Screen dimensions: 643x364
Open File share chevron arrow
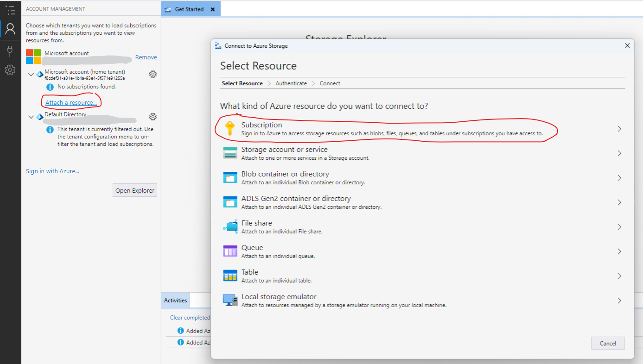click(619, 227)
